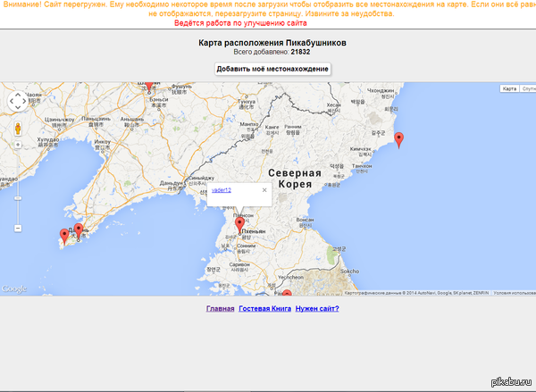536x392 pixels.
Task: Click the left red marker near Dalian
Action: tap(64, 237)
